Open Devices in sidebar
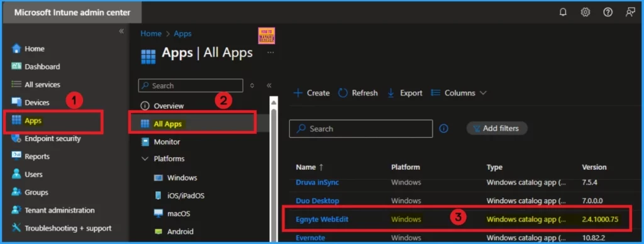Image resolution: width=644 pixels, height=244 pixels. (37, 103)
